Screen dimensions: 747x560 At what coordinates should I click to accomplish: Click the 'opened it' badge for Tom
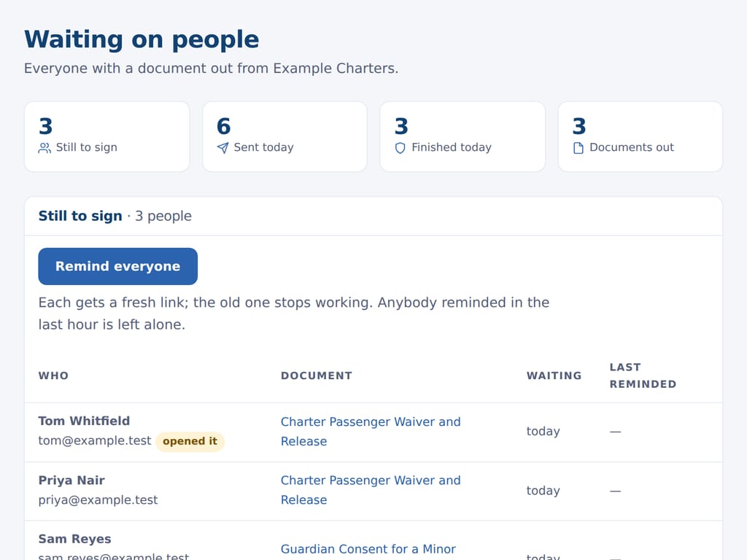[x=190, y=441]
